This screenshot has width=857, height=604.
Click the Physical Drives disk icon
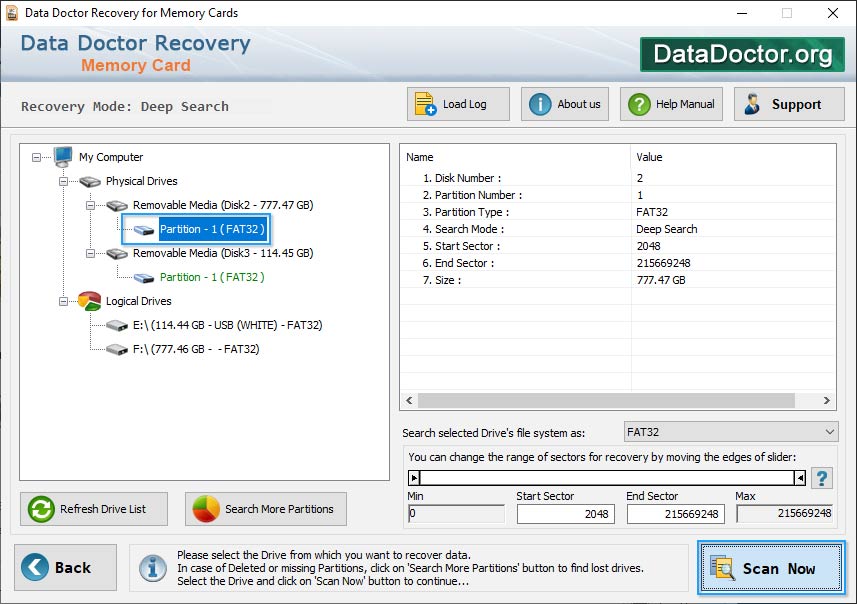pos(90,181)
